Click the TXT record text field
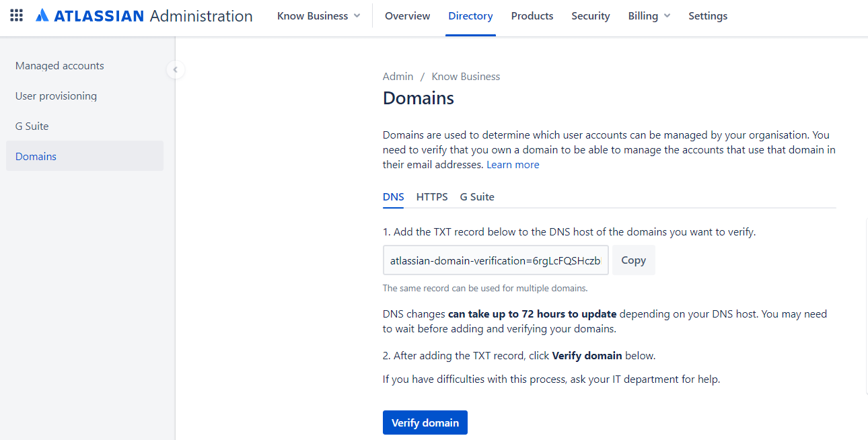The image size is (868, 440). (495, 260)
